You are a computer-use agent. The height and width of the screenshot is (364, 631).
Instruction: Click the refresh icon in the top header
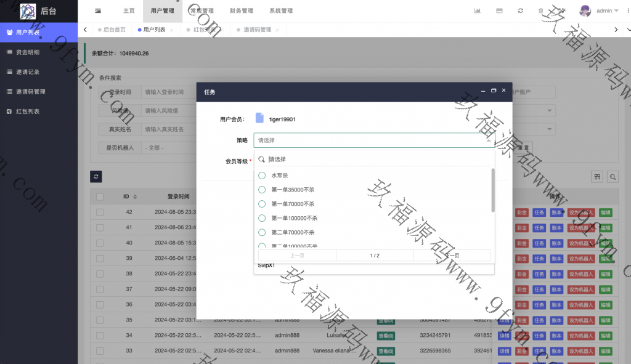pyautogui.click(x=521, y=11)
